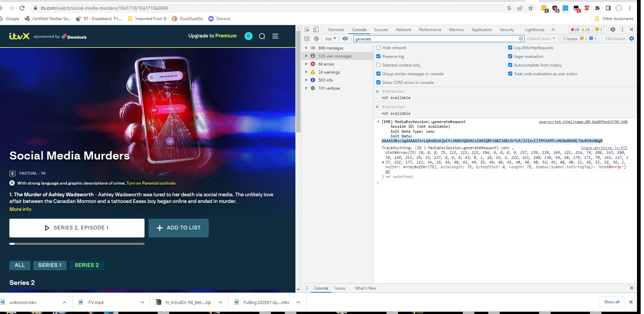Toggle Show CORS errors in console
Image resolution: width=644 pixels, height=314 pixels.
[378, 82]
